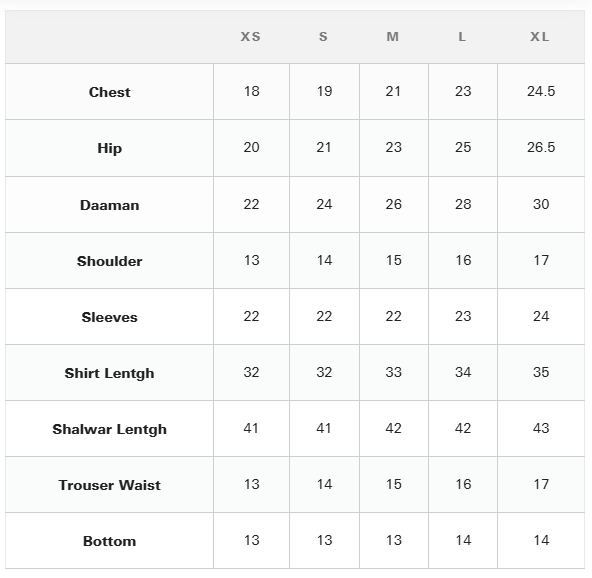592x578 pixels.
Task: Select the Shirt Lentgh M value 33
Action: coord(393,372)
